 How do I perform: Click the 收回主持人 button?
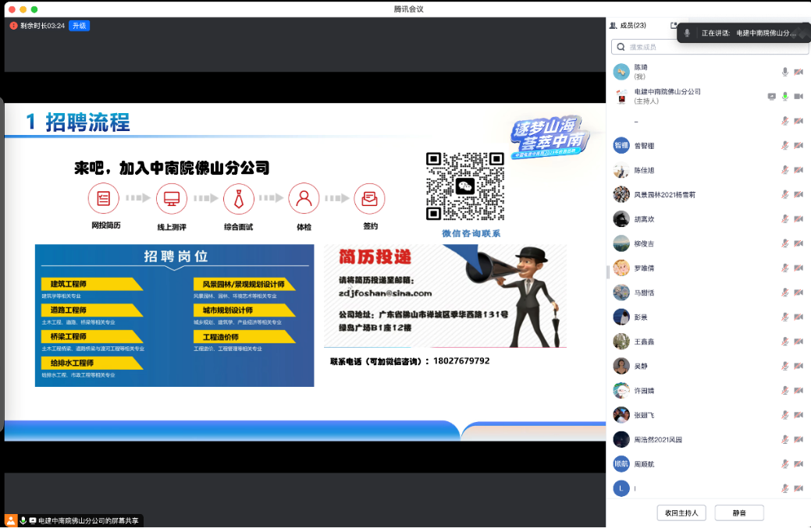click(x=682, y=512)
